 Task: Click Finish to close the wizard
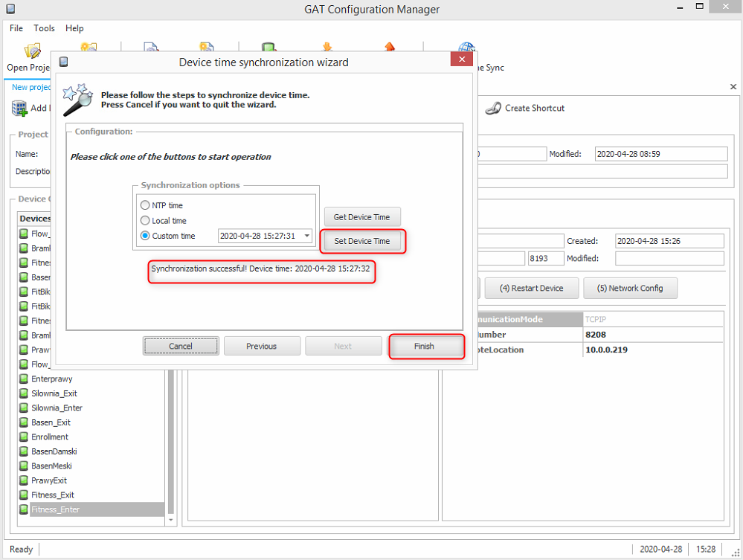424,346
